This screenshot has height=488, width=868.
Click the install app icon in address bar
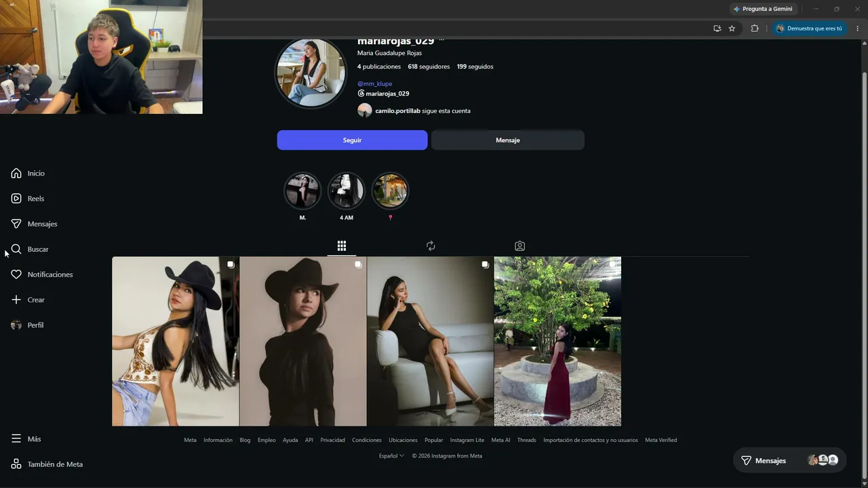coord(717,28)
